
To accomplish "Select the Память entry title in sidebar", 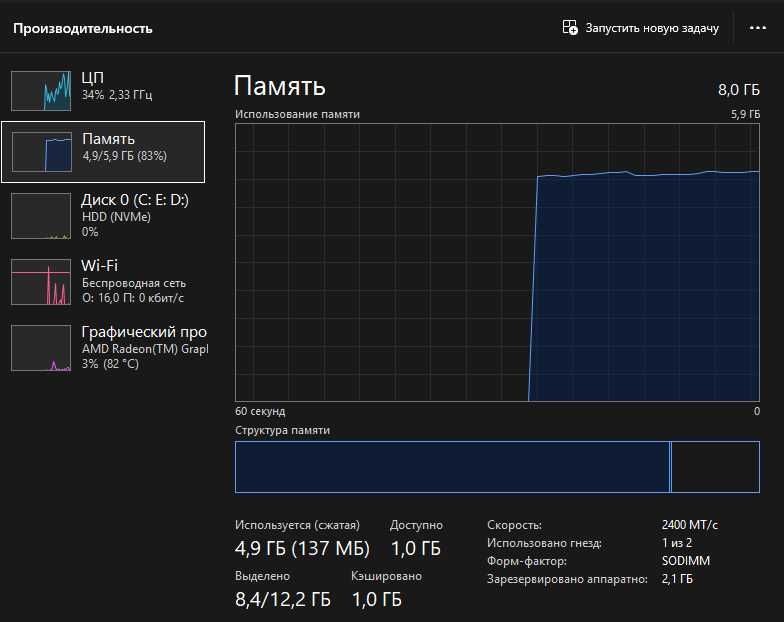I will click(x=108, y=138).
